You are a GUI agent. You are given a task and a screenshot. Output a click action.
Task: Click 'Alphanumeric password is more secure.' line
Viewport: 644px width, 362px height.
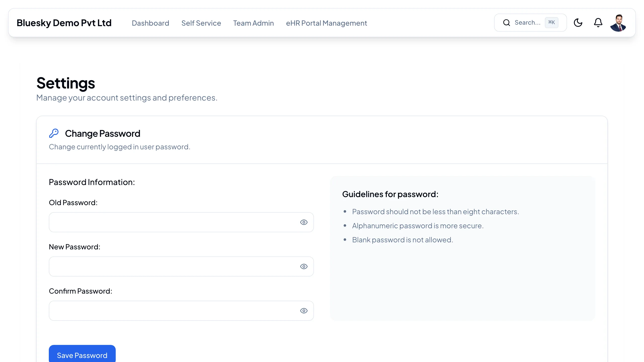[x=418, y=226]
